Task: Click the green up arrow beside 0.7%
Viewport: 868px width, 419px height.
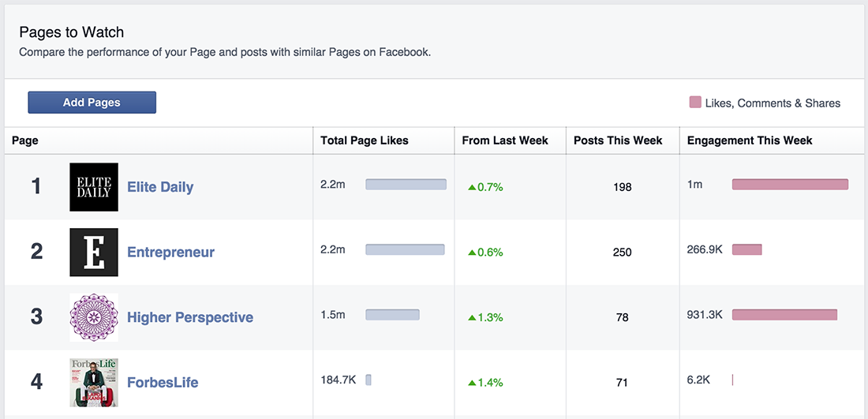Action: click(x=472, y=188)
